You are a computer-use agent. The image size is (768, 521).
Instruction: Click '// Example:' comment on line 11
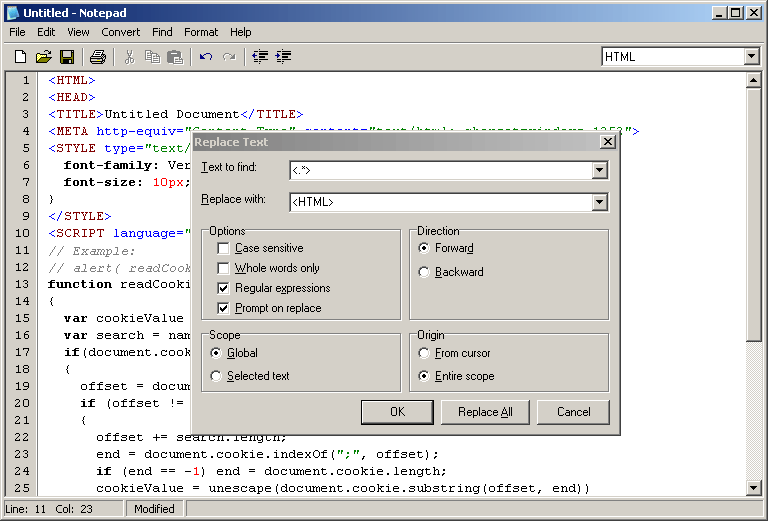point(92,251)
